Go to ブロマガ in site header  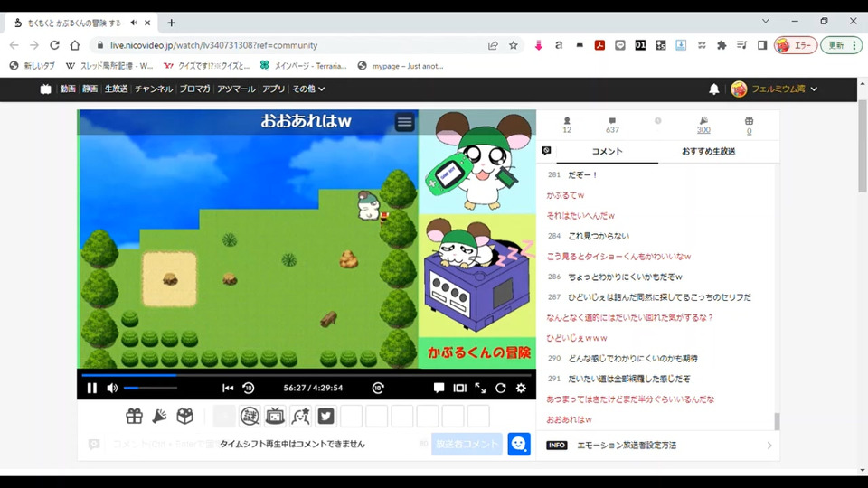click(x=195, y=89)
